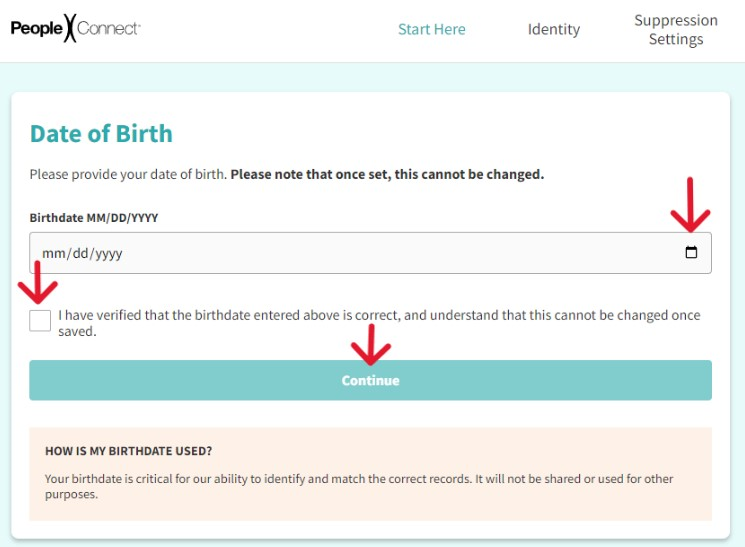This screenshot has height=547, width=745.
Task: Select the yyyy year segment
Action: click(x=109, y=254)
